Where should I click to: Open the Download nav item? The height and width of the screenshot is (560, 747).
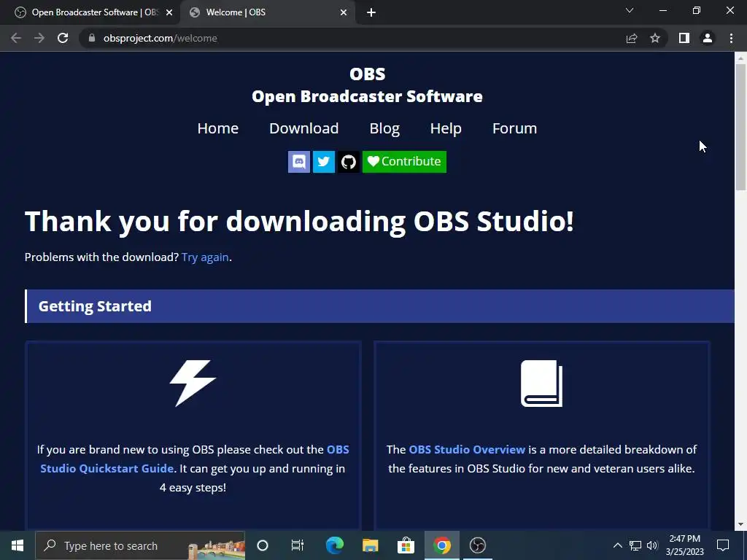coord(304,128)
